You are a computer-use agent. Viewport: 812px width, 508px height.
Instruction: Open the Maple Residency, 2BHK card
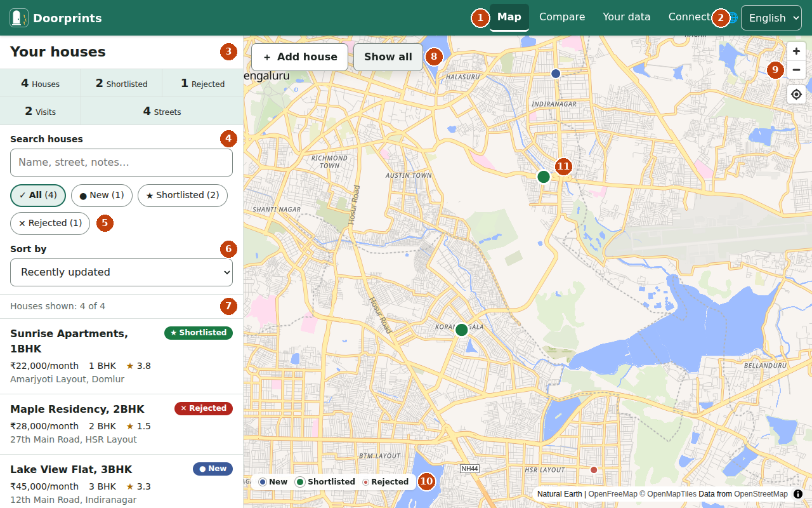click(121, 424)
